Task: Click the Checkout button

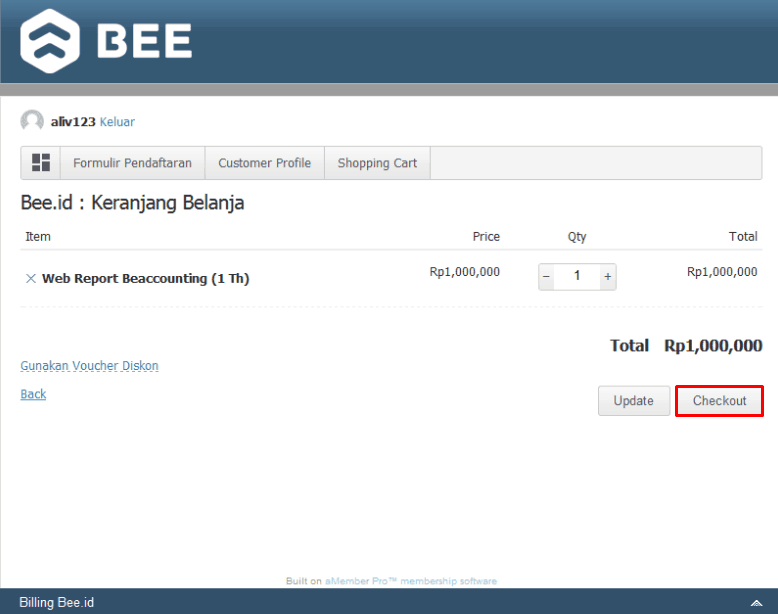Action: [x=719, y=401]
